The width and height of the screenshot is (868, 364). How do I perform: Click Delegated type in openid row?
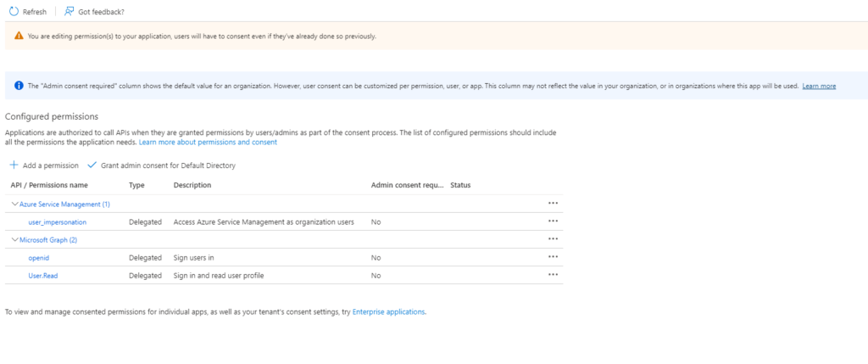[x=145, y=258]
